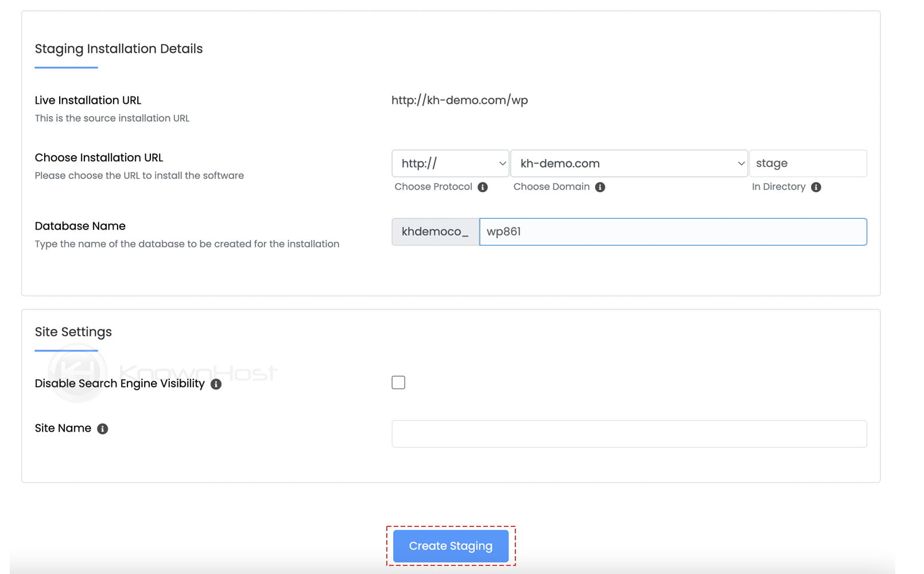The width and height of the screenshot is (924, 574).
Task: Click the Choose Installation URL label
Action: pos(99,157)
